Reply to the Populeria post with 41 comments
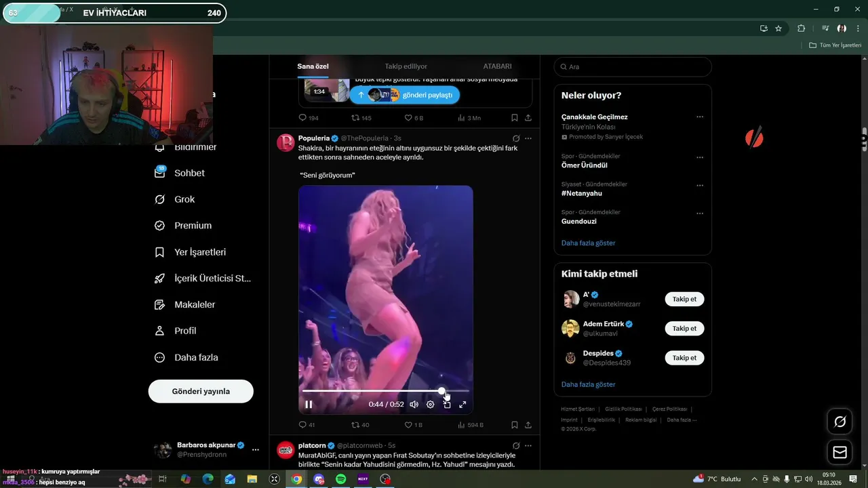The height and width of the screenshot is (488, 868). [x=307, y=425]
